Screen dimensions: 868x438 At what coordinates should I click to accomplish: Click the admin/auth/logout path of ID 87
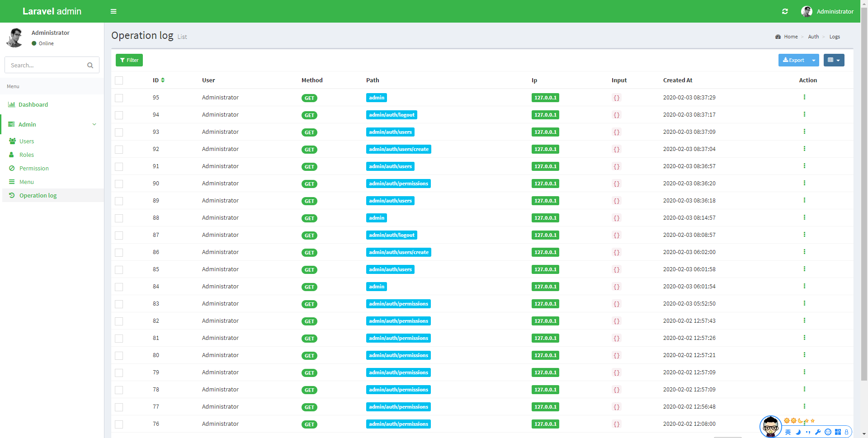coord(392,235)
